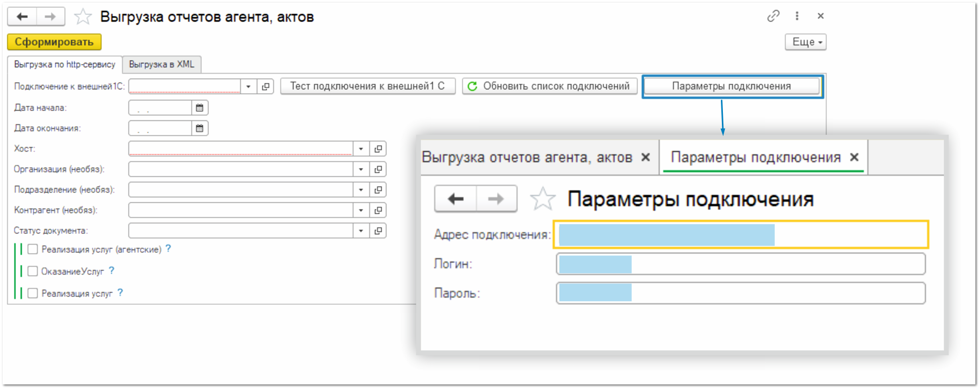Viewport: 980px width, 389px height.
Task: Click the back arrow in main window header
Action: (22, 17)
